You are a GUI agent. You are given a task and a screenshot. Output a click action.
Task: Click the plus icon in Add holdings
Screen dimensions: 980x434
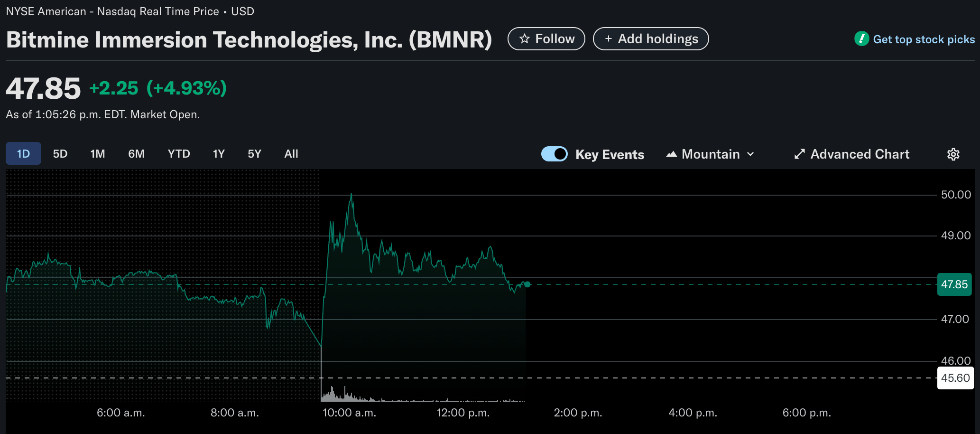(609, 39)
